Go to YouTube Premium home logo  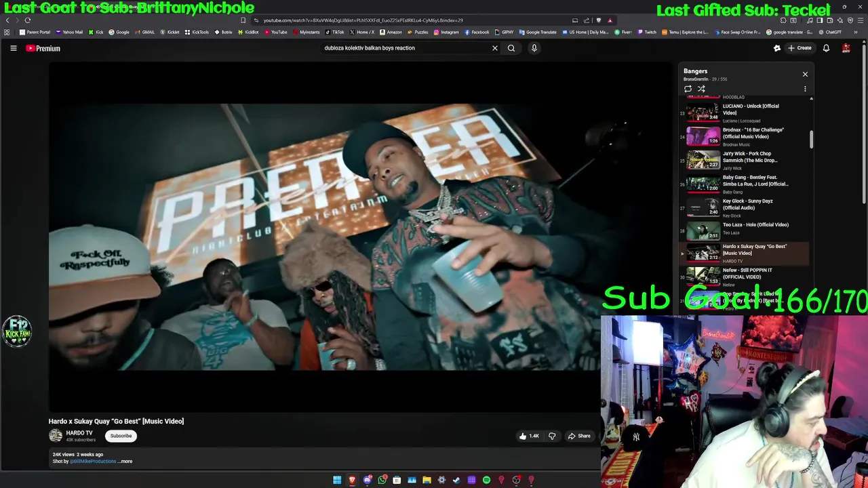(x=43, y=48)
